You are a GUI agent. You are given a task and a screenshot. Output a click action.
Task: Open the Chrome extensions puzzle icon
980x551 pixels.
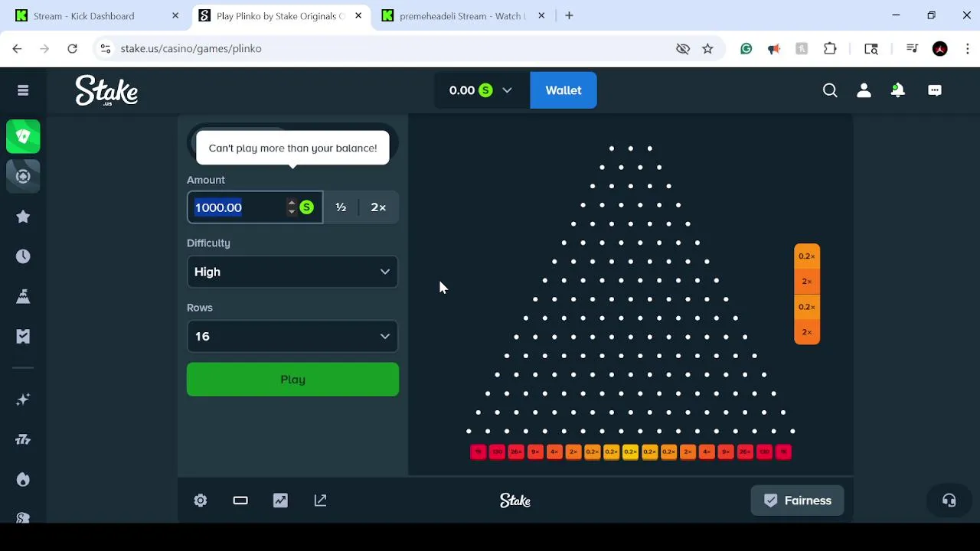(x=830, y=48)
